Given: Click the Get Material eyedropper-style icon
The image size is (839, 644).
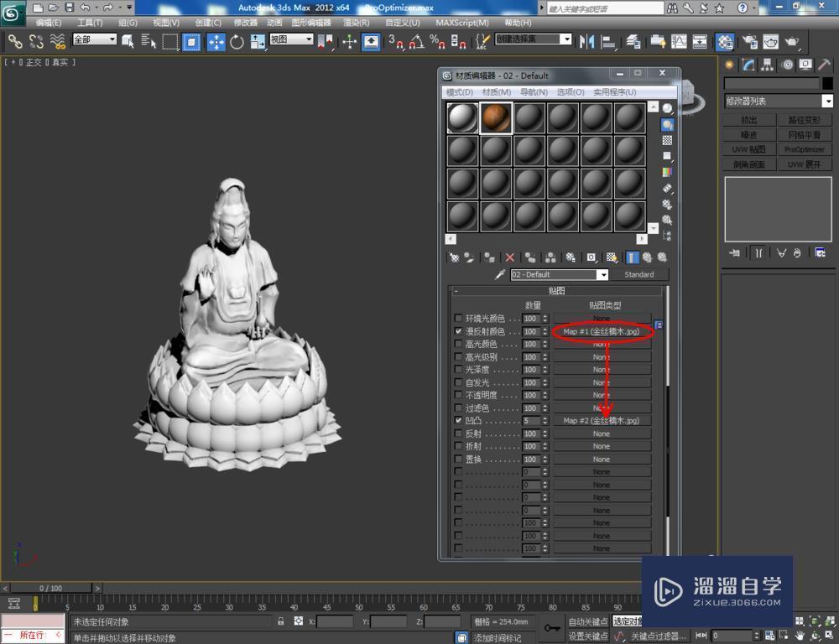Looking at the screenshot, I should [x=453, y=257].
